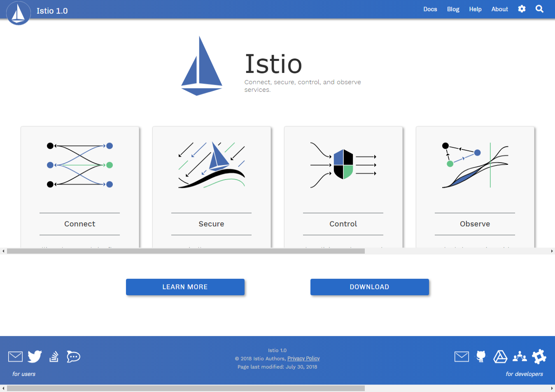Click the Connect card title
Screen dimensions: 555x392
pyautogui.click(x=80, y=224)
